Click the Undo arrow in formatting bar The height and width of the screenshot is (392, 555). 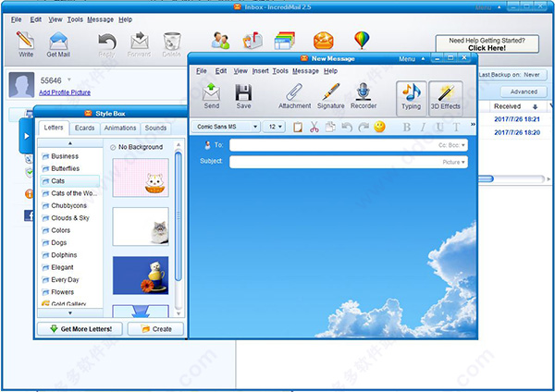(x=347, y=127)
